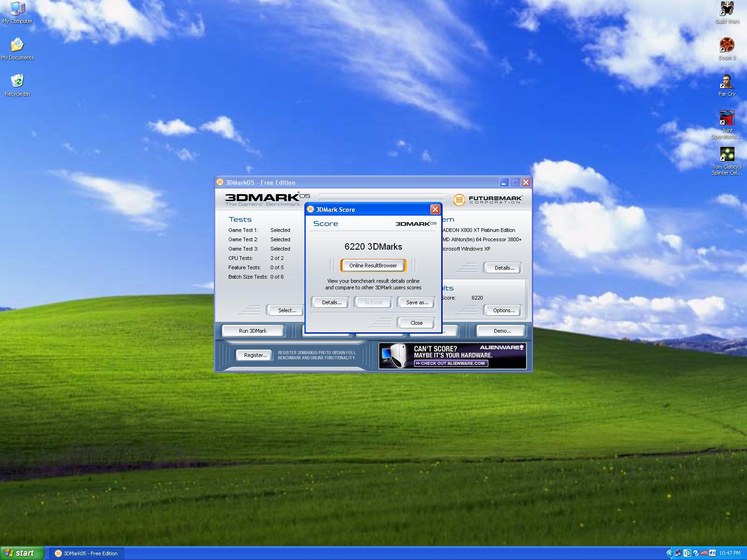Click Microsoft Windows XP text
Screen dimensions: 747x560
point(466,249)
